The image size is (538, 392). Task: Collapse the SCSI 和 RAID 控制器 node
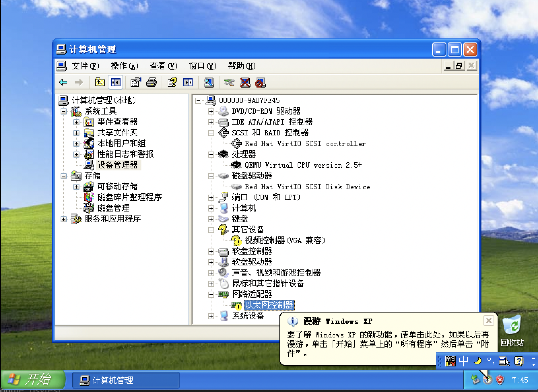[211, 133]
